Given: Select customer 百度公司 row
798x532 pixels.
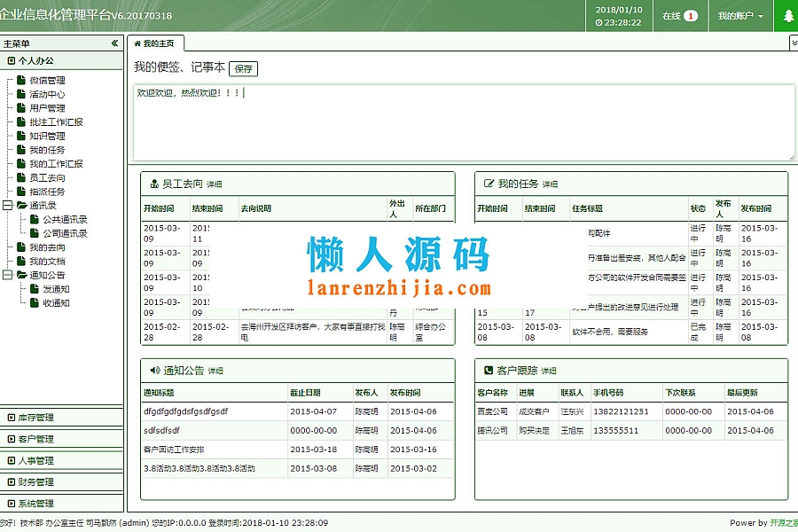Looking at the screenshot, I should (x=630, y=411).
